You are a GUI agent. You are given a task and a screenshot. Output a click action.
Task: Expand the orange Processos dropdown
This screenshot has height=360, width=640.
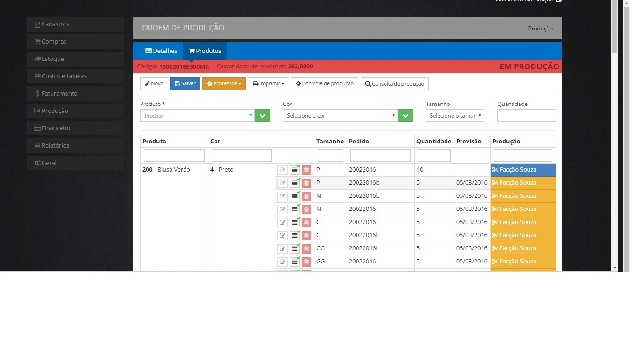[x=224, y=84]
